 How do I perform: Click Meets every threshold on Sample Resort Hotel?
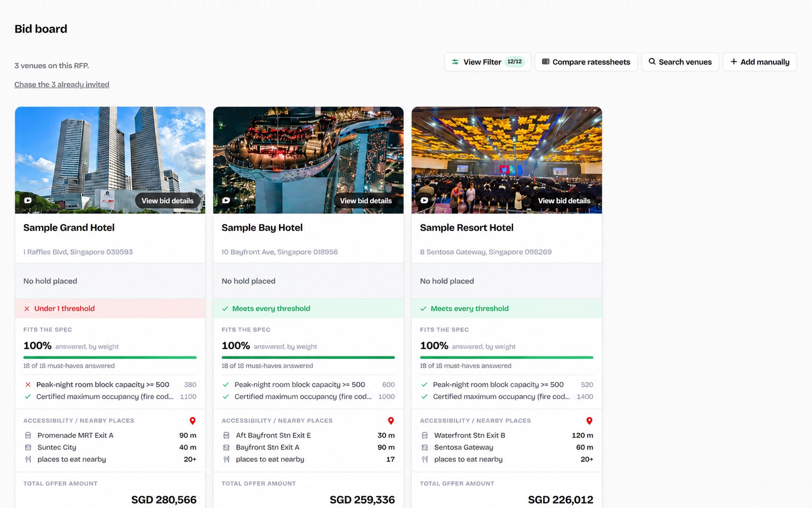(x=470, y=309)
